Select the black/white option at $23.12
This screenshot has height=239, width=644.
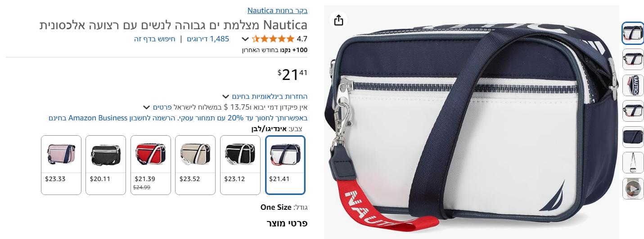pos(240,165)
